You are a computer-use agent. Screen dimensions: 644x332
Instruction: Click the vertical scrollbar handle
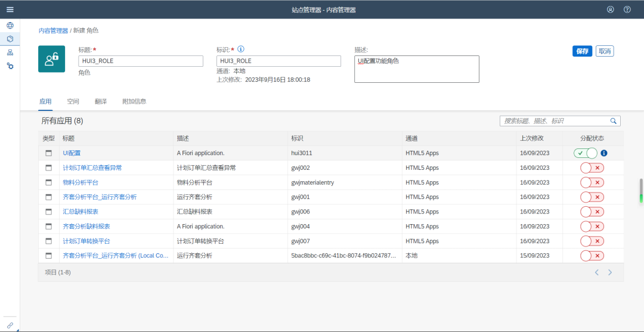[640, 191]
